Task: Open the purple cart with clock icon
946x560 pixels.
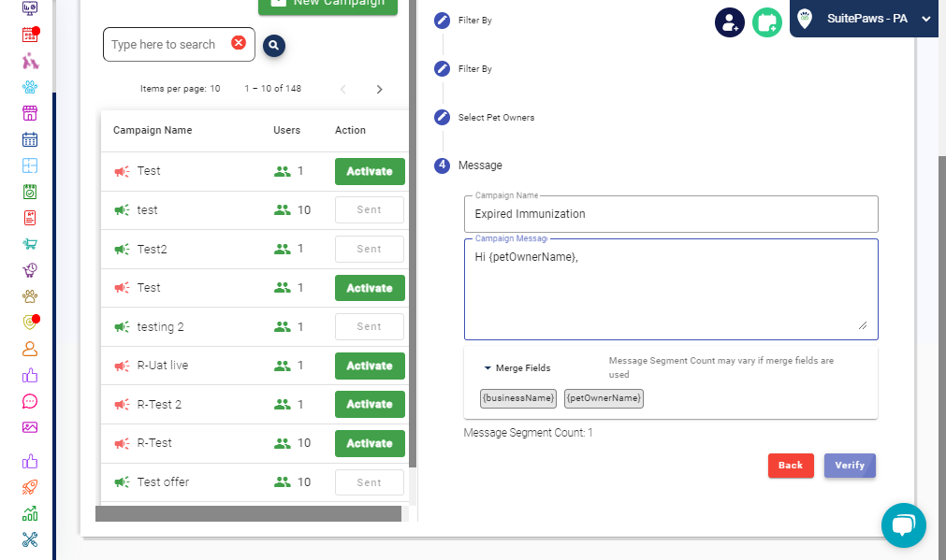Action: point(30,270)
